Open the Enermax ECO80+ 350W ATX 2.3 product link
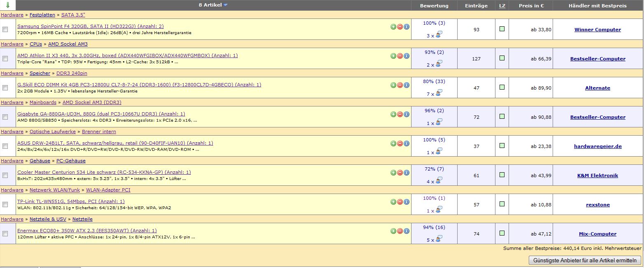 pyautogui.click(x=87, y=231)
